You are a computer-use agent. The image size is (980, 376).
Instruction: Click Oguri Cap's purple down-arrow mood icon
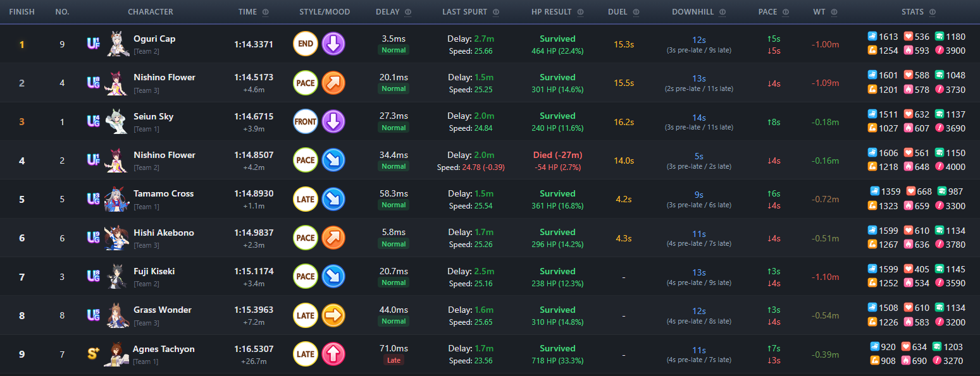coord(333,44)
